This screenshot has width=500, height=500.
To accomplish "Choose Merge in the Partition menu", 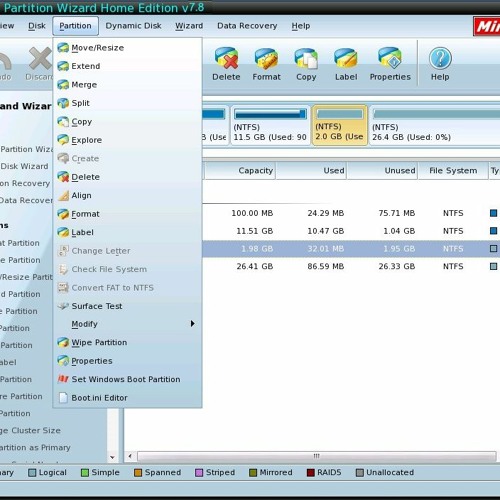I will point(127,85).
